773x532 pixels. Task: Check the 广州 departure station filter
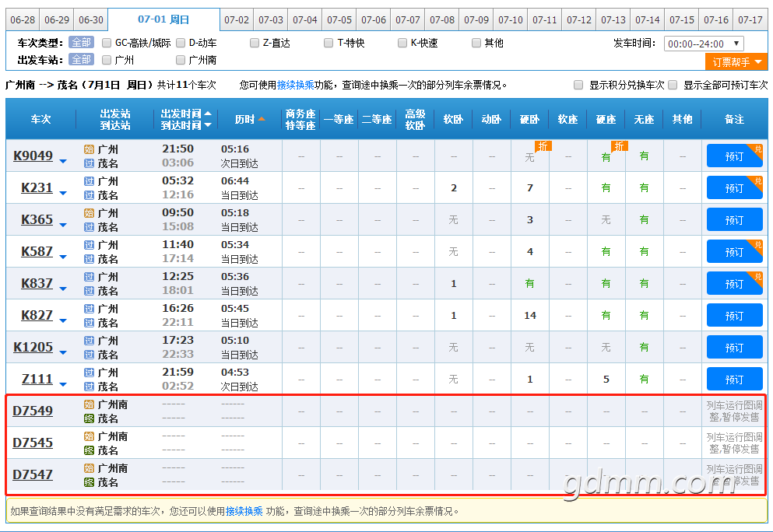(x=107, y=60)
